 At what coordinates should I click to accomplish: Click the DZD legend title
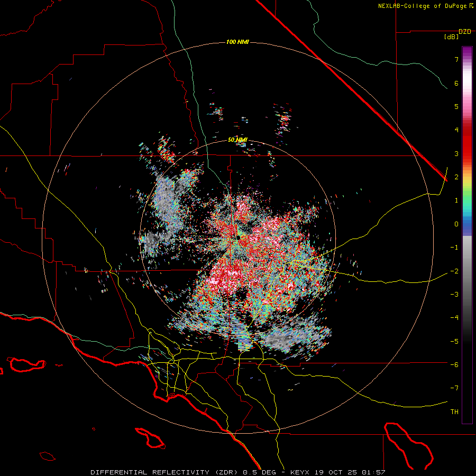click(465, 32)
